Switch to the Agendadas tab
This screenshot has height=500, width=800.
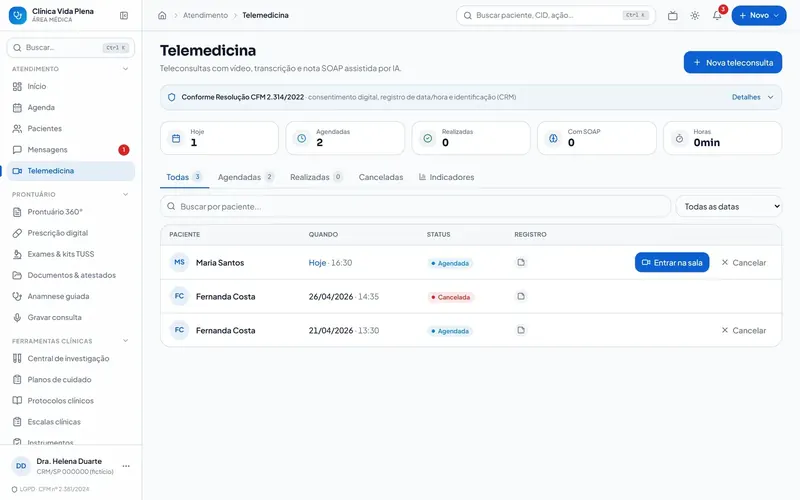(246, 177)
